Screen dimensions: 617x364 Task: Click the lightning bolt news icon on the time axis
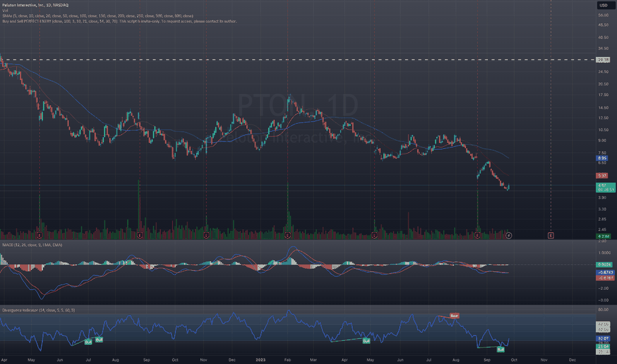pyautogui.click(x=508, y=236)
